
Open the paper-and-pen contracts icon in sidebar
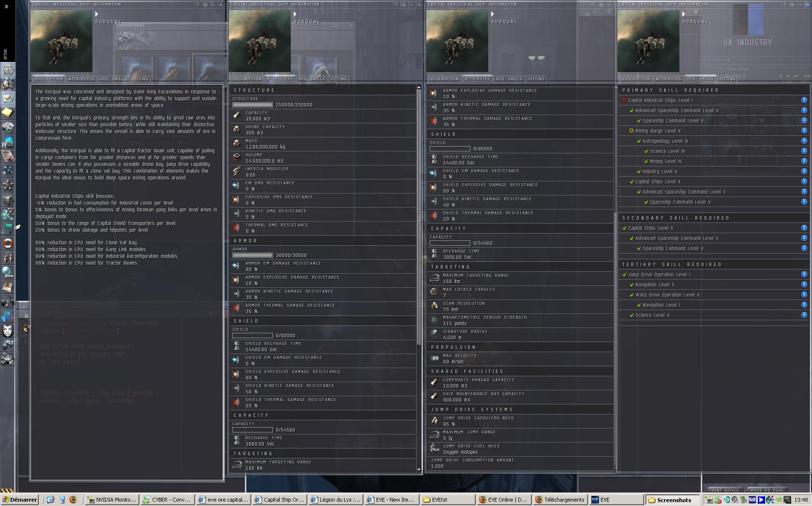(8, 156)
